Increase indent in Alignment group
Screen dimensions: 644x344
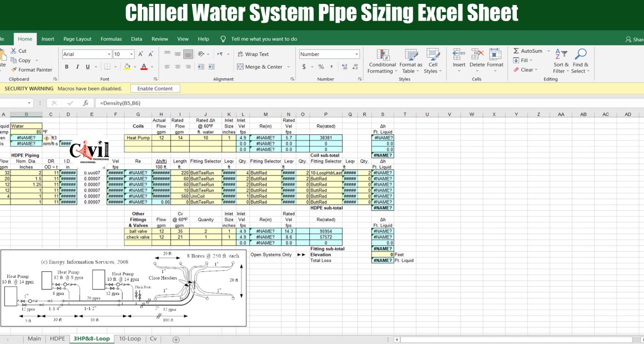point(211,67)
